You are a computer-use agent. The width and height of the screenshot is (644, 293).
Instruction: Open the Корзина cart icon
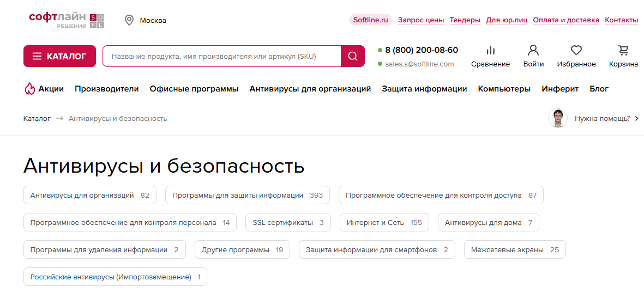[623, 51]
